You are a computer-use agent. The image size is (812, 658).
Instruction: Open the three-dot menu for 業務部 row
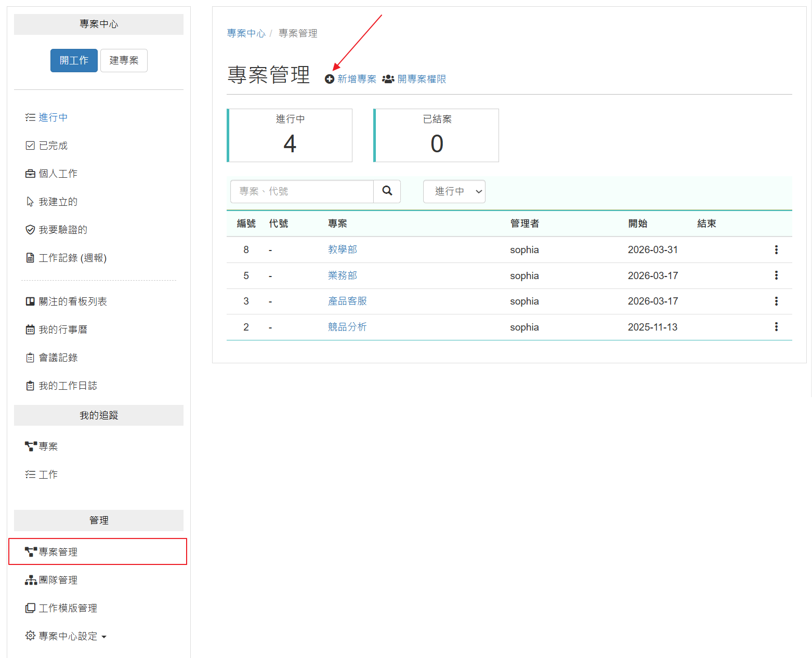(776, 275)
